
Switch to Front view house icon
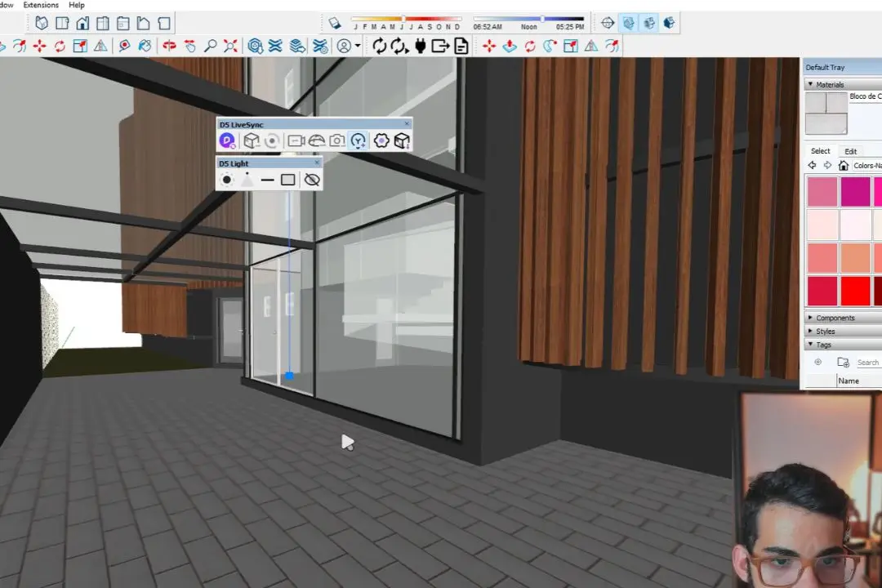(82, 23)
